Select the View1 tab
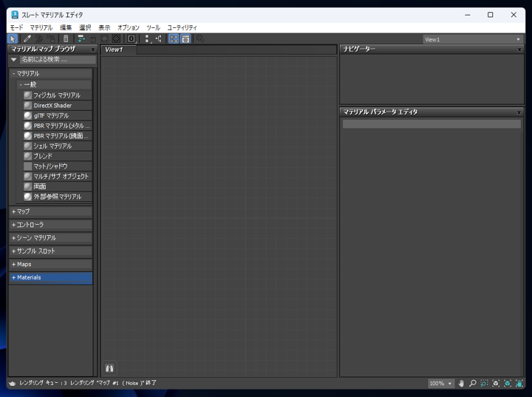 coord(119,50)
